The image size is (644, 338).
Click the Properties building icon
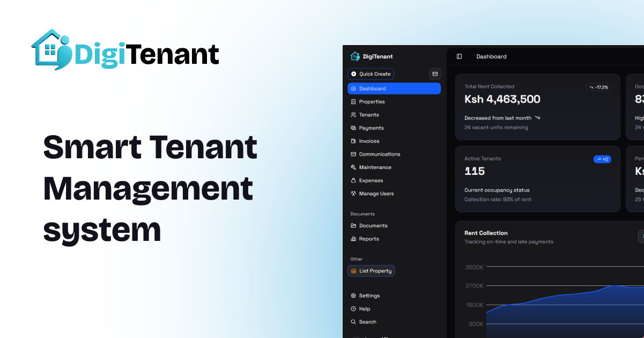pyautogui.click(x=353, y=102)
